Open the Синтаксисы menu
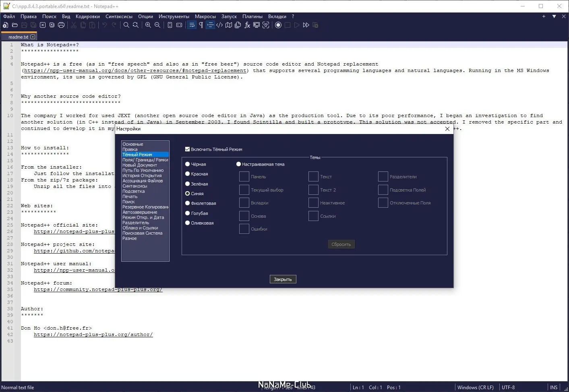 [119, 17]
